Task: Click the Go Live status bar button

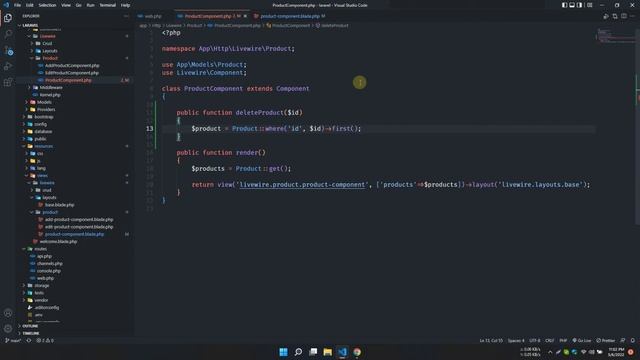Action: click(582, 340)
